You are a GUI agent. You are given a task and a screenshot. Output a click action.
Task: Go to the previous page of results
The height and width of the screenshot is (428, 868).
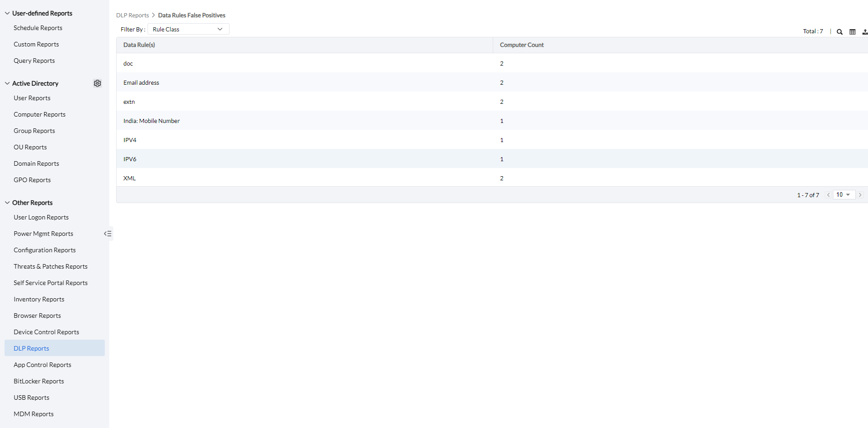click(828, 195)
